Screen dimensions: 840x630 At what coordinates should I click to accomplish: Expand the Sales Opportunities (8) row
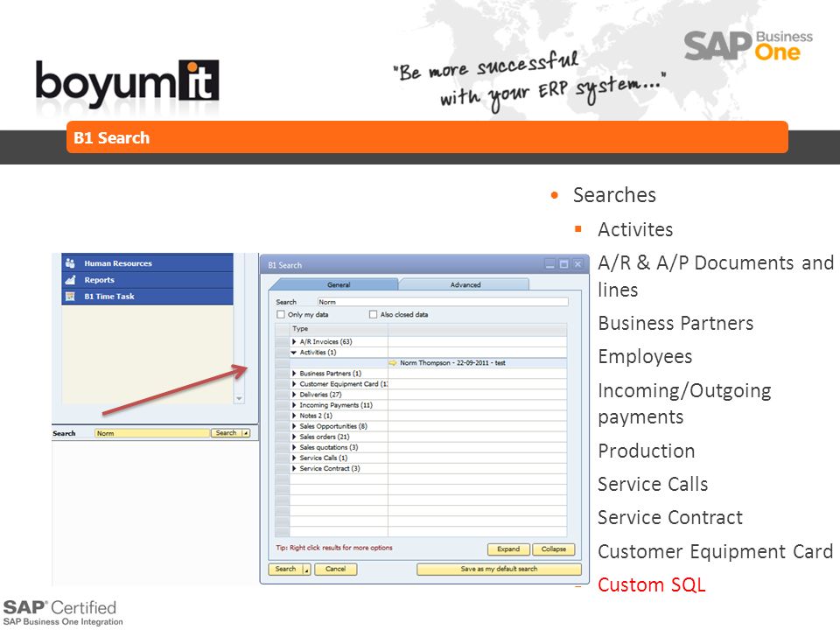click(x=294, y=426)
